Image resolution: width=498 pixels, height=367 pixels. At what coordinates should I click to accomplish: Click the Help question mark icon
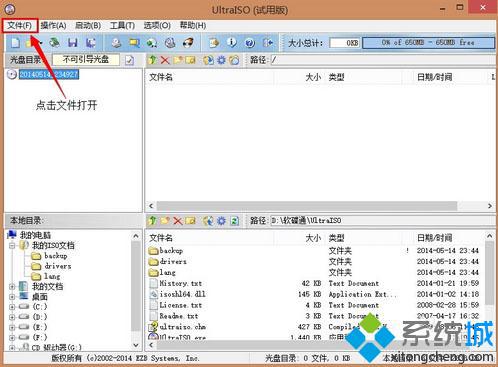(x=250, y=43)
